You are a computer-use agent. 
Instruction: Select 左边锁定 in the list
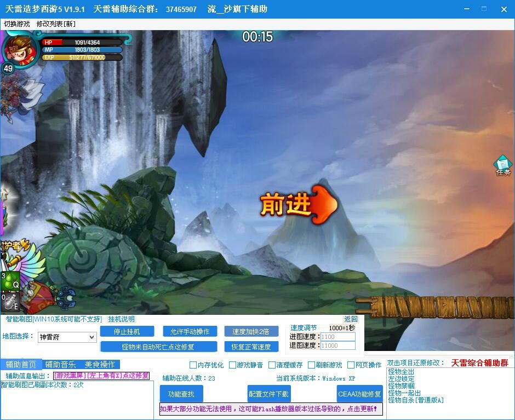pyautogui.click(x=401, y=379)
